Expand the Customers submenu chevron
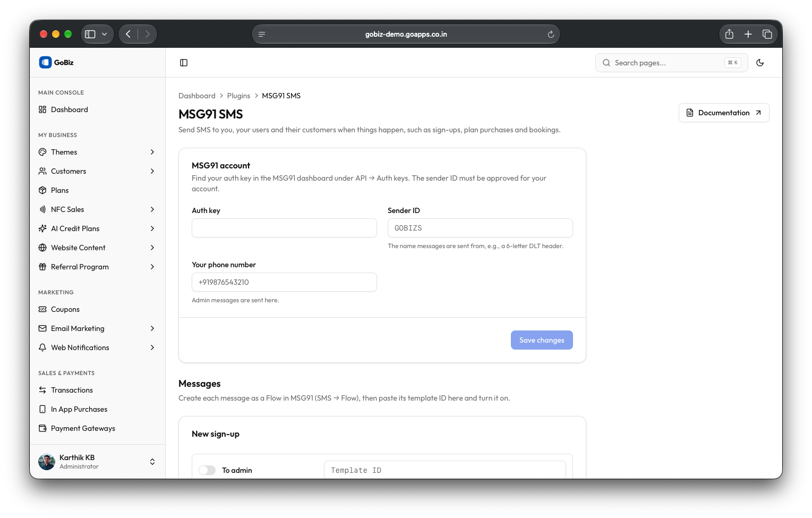The image size is (812, 518). tap(152, 171)
